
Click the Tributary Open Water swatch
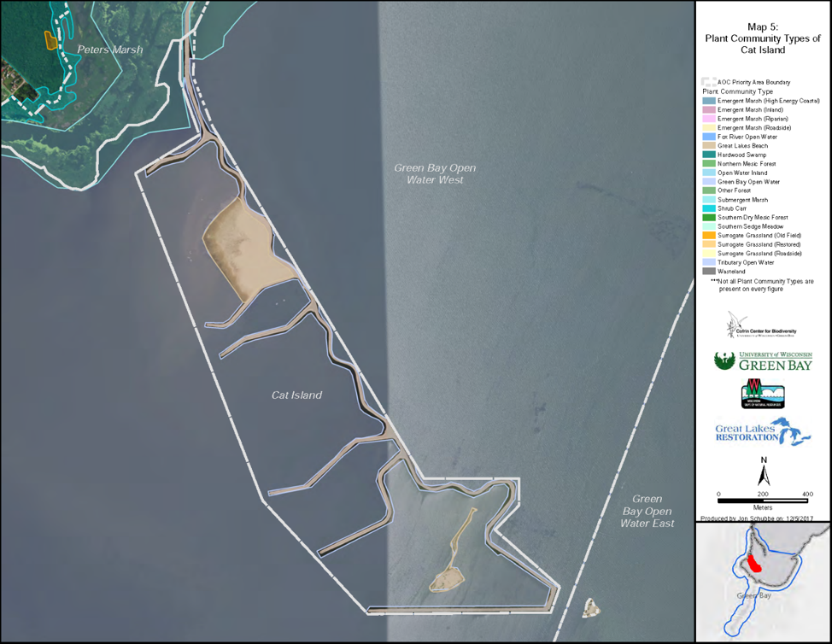709,262
